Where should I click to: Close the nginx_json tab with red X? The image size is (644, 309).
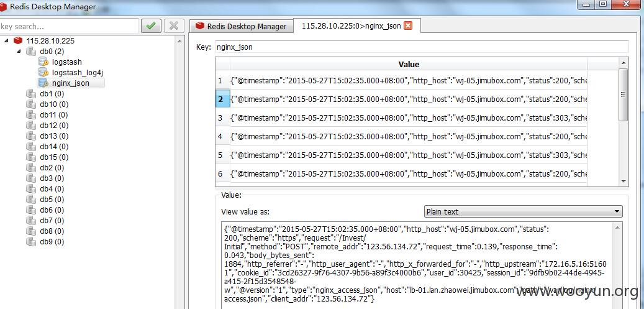(407, 26)
